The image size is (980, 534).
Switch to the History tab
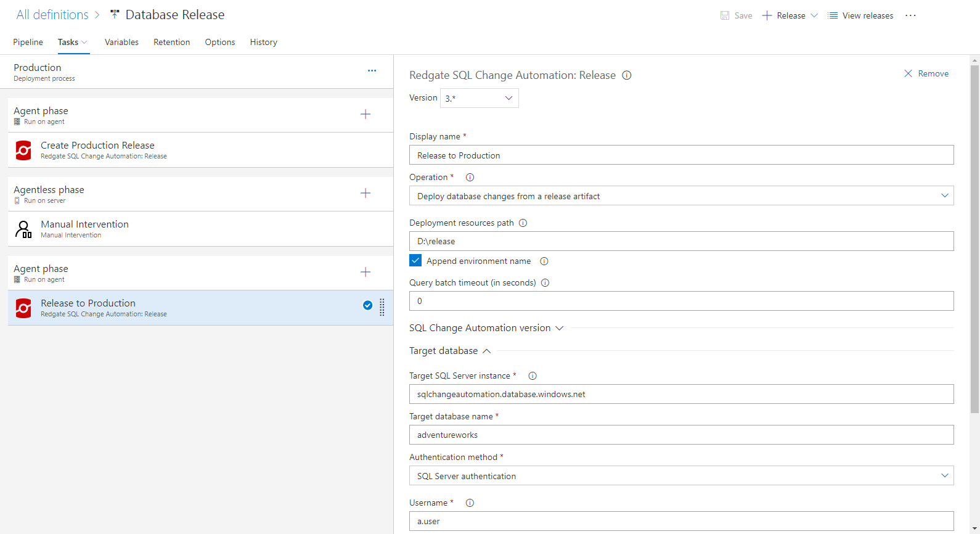pos(263,42)
